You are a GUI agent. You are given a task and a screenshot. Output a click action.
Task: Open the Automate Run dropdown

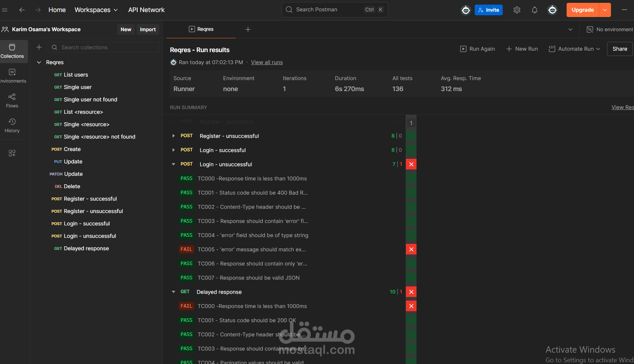(x=574, y=49)
